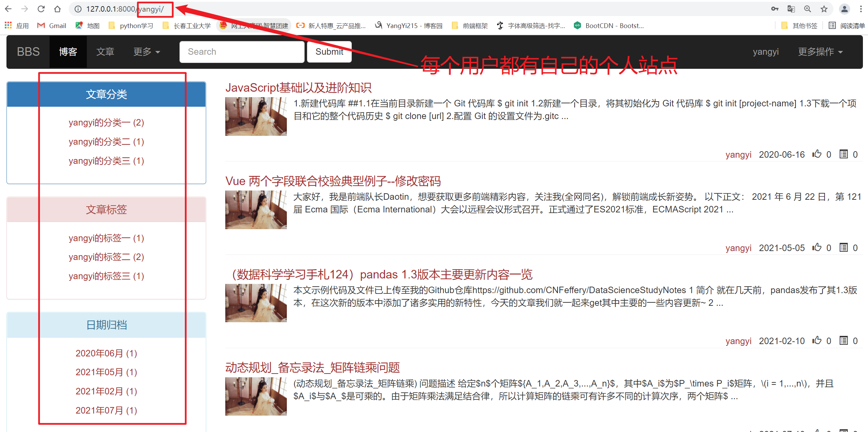Click the pandas 1.3 article thumbnail
Viewport: 868px width, 432px height.
tap(256, 303)
